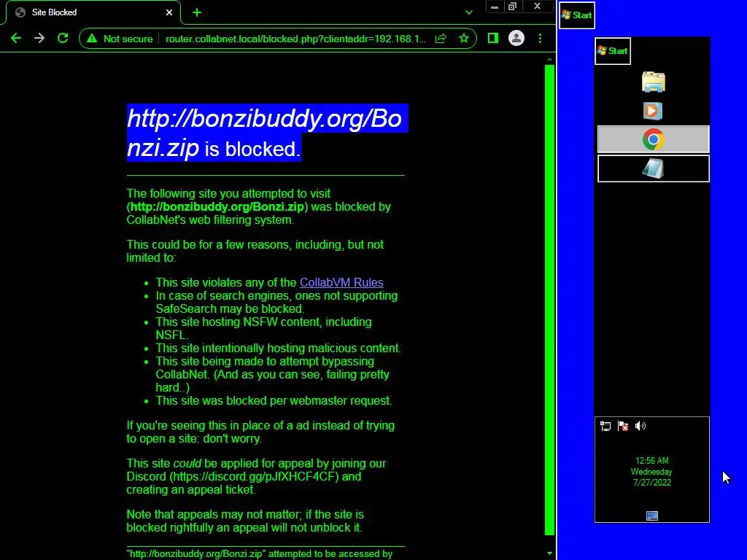Click the date text 7/27/2022
747x560 pixels.
pyautogui.click(x=651, y=483)
